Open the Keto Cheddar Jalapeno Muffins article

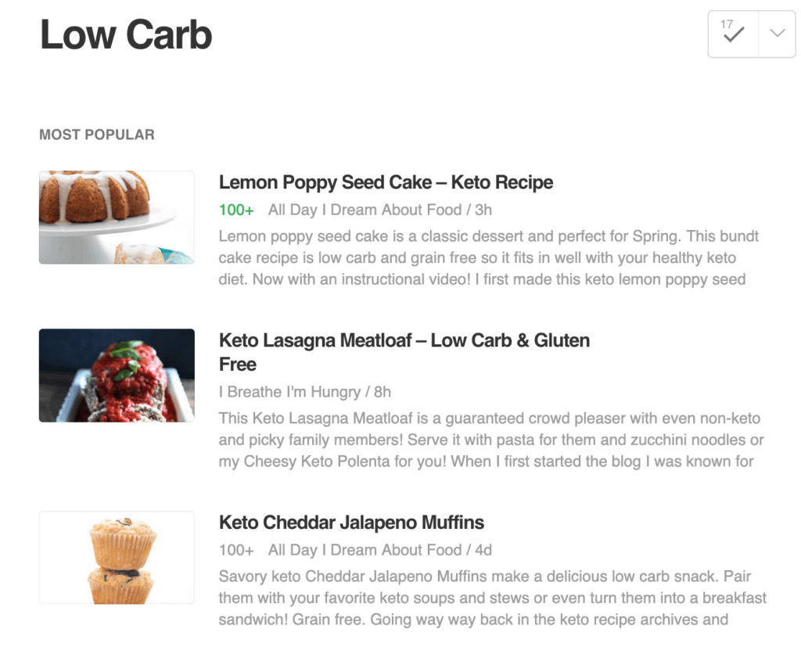tap(351, 523)
